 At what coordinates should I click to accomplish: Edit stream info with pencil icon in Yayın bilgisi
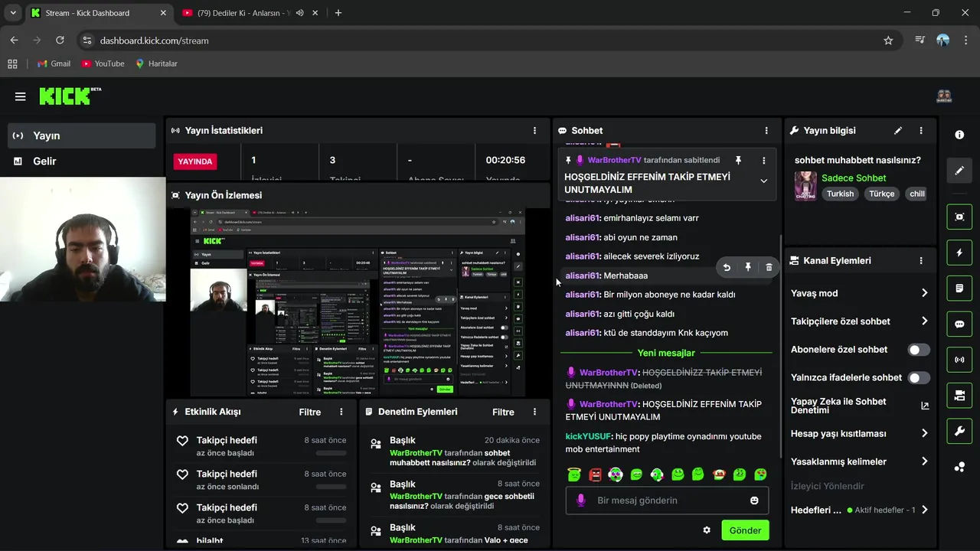pos(898,131)
